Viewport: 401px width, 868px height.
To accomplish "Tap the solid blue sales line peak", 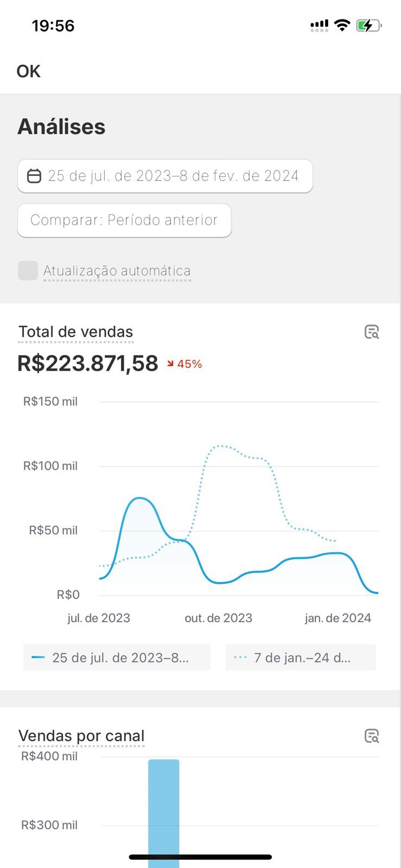I will pyautogui.click(x=140, y=498).
